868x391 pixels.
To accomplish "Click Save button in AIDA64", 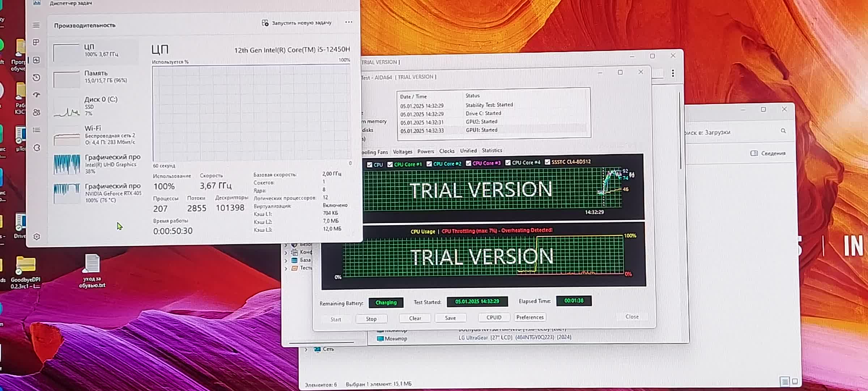I will 450,318.
